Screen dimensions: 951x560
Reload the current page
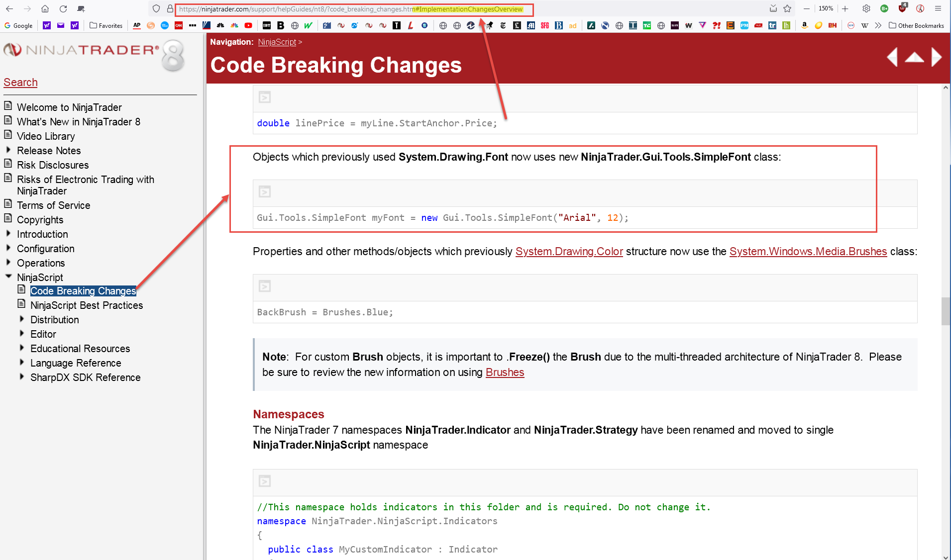point(63,9)
